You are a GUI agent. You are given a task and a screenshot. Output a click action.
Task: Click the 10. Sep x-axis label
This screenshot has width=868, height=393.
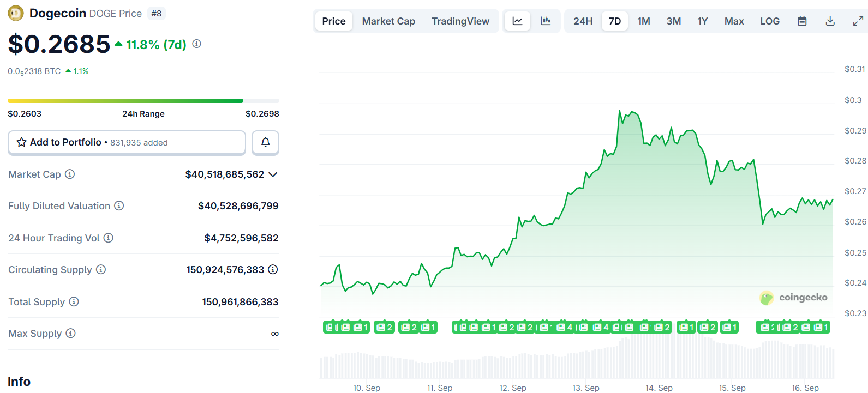[367, 388]
